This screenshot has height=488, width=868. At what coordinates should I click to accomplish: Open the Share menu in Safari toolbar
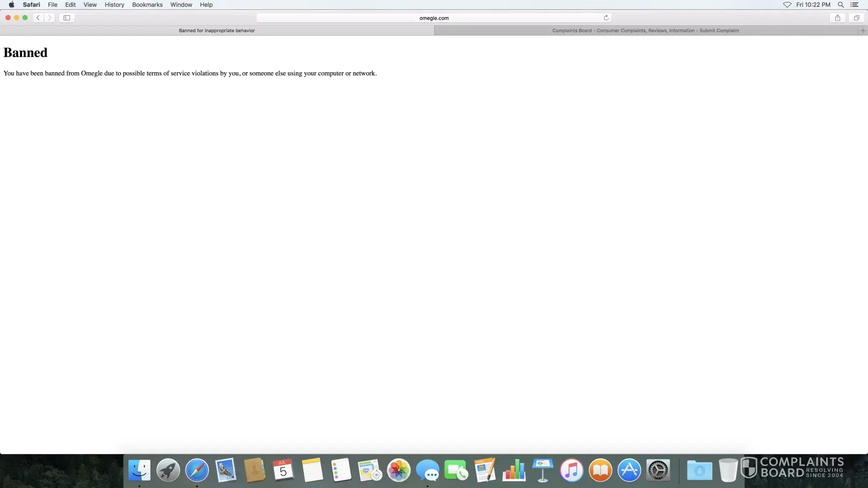tap(838, 18)
